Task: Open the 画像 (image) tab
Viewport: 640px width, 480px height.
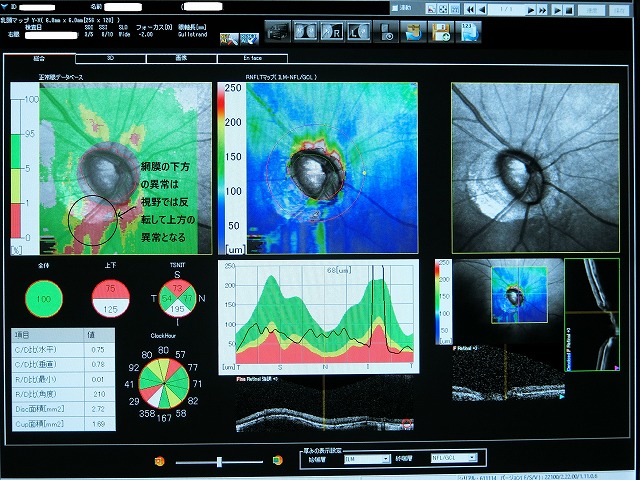Action: [x=181, y=59]
